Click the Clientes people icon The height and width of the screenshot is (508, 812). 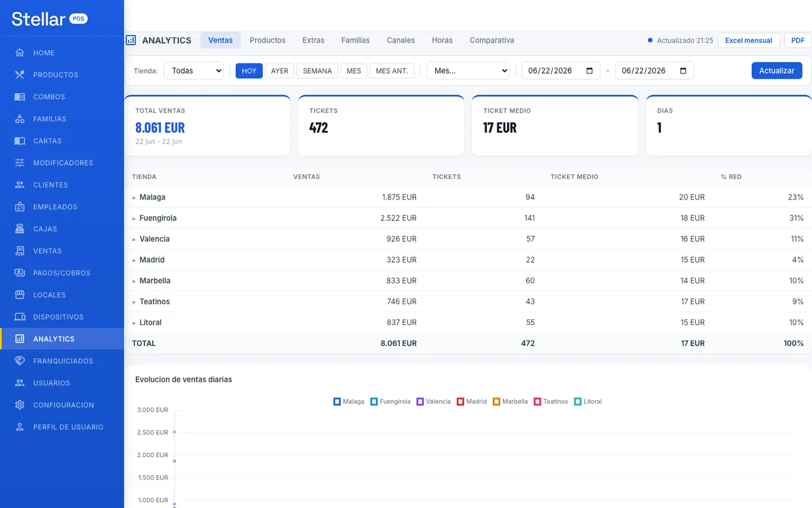coord(20,185)
